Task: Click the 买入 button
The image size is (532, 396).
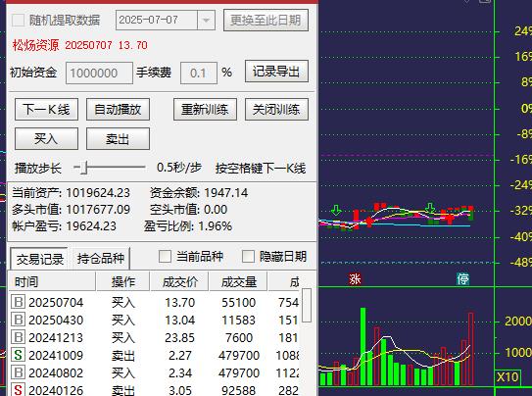Action: 46,139
